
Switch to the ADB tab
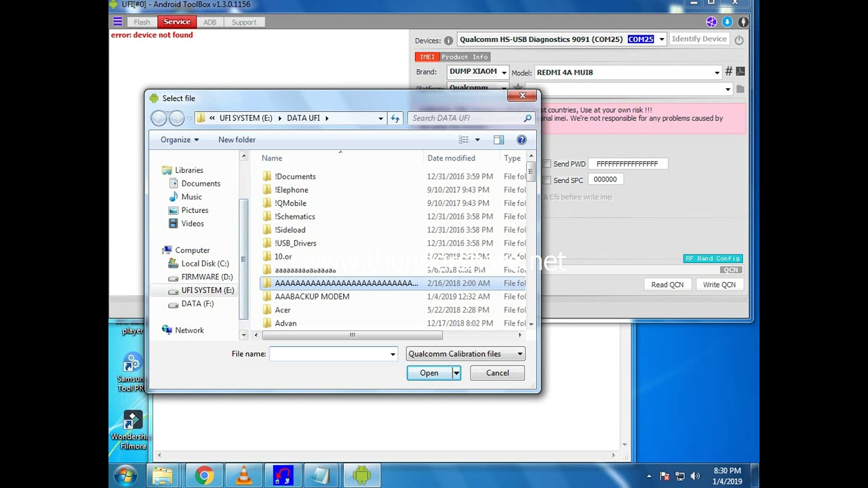(x=210, y=22)
